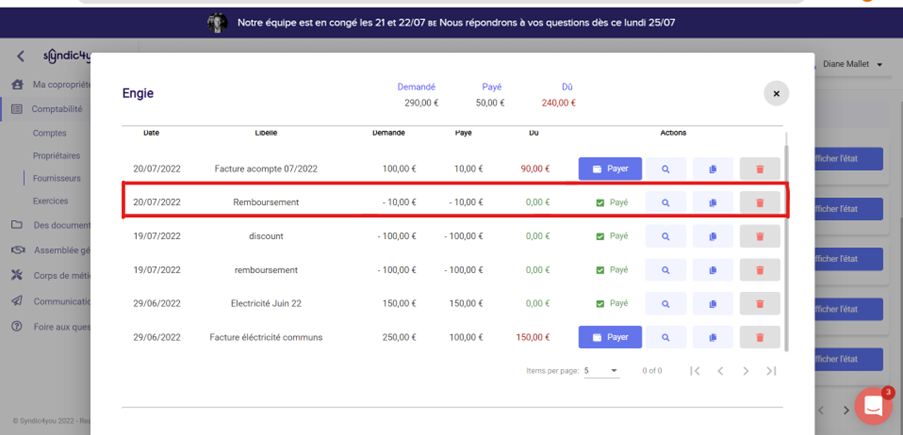Viewport: 903px width, 435px height.
Task: Duplicate the Electricité Juin 22 entry
Action: coord(712,303)
